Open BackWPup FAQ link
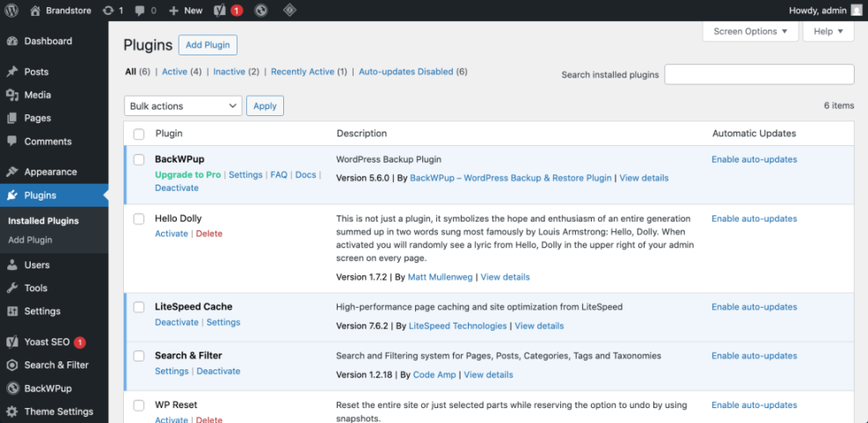The image size is (868, 423). click(x=279, y=174)
